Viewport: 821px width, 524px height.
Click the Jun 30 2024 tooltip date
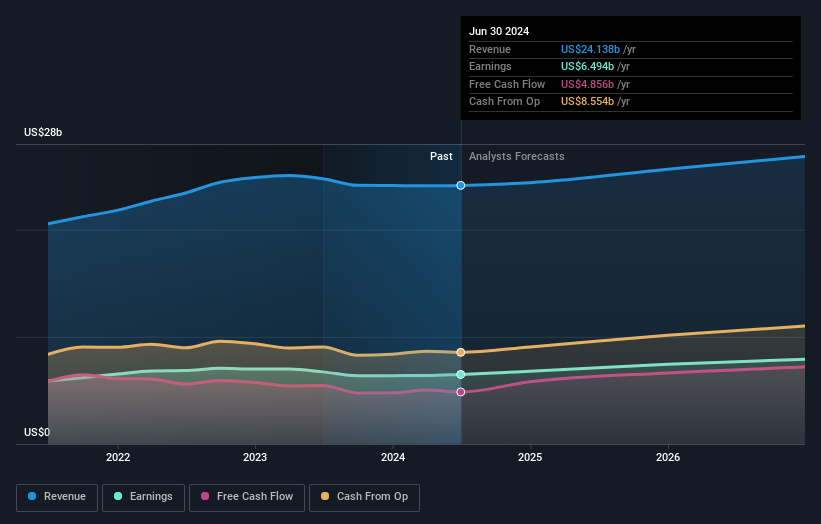pos(499,31)
